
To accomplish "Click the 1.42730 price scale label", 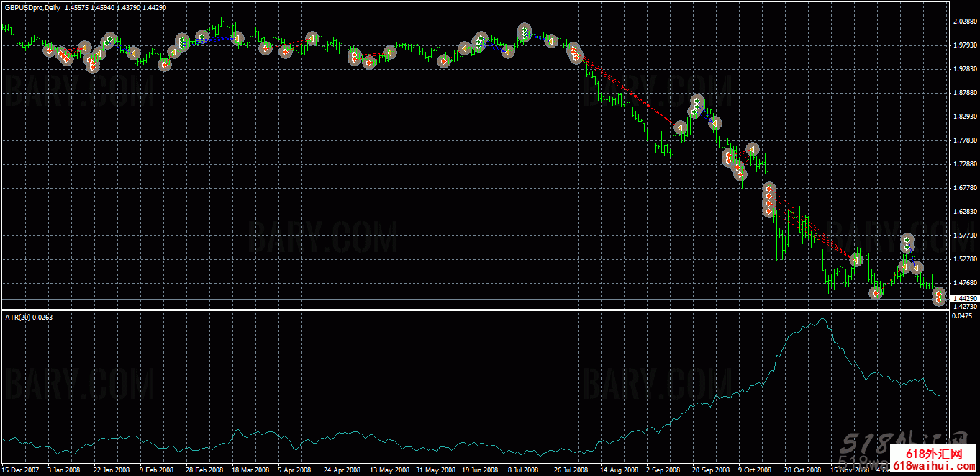I will pos(964,307).
